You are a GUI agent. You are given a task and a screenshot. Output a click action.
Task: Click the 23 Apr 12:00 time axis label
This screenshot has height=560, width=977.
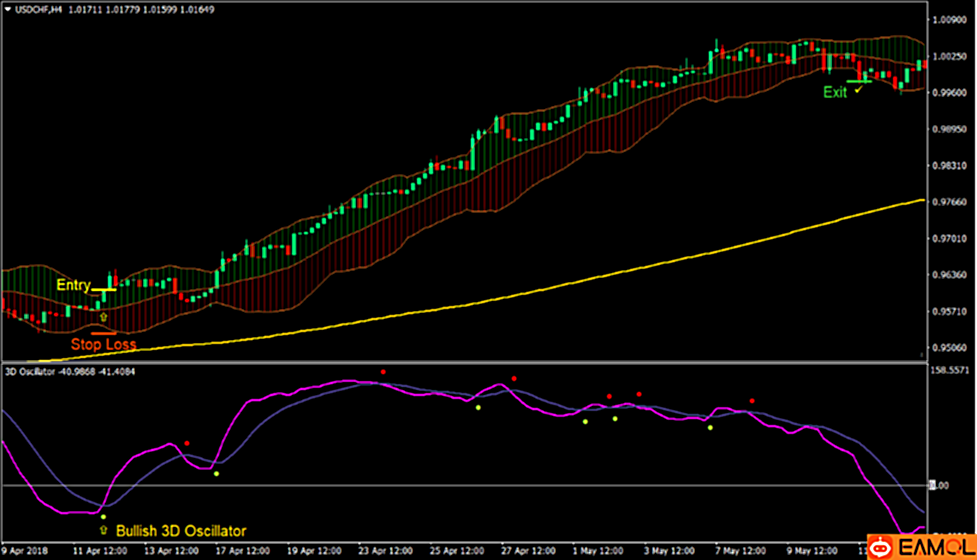(x=386, y=551)
